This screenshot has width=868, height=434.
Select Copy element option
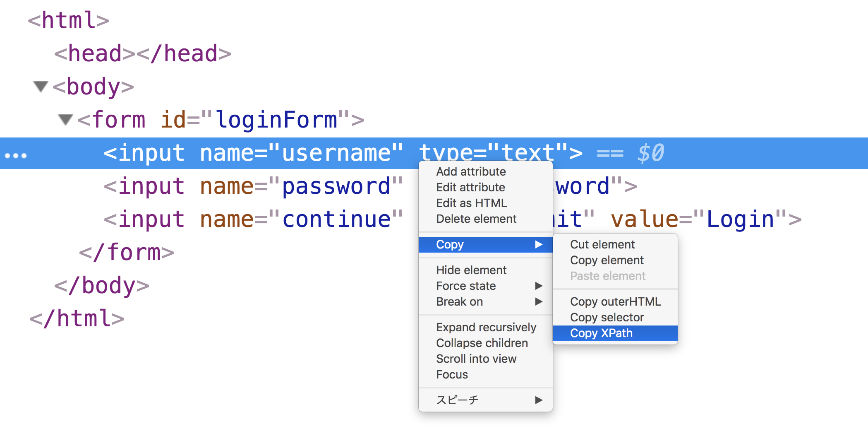point(607,260)
